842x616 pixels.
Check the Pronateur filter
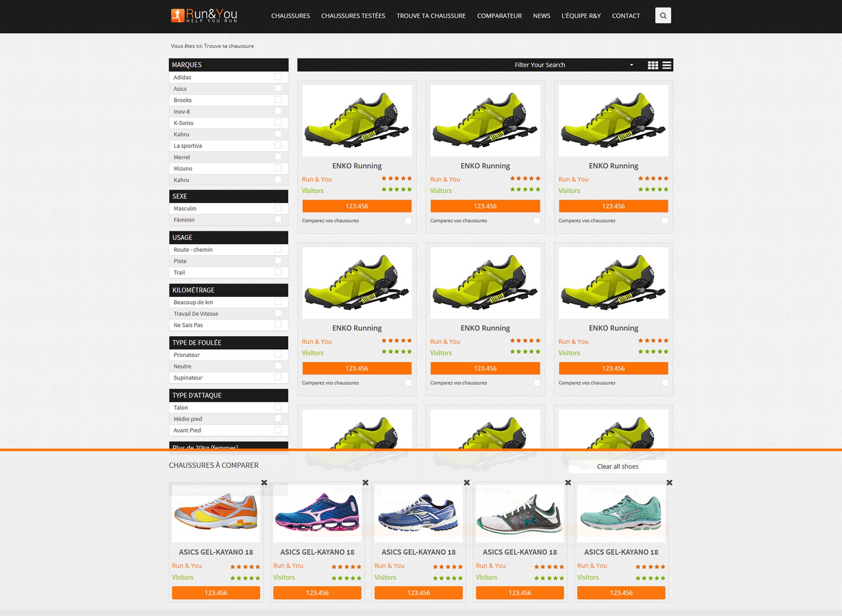278,354
